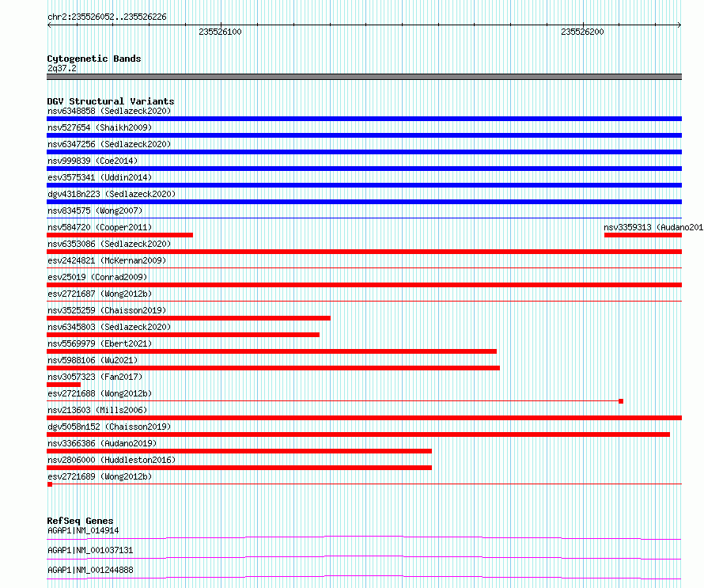Click the red bar of nsv5569979
704x588 pixels.
pos(271,351)
